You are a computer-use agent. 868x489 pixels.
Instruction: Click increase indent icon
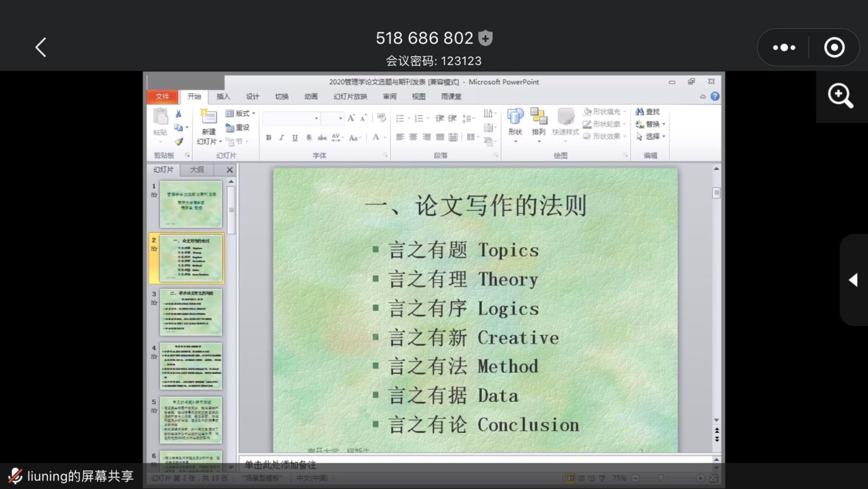tap(452, 118)
